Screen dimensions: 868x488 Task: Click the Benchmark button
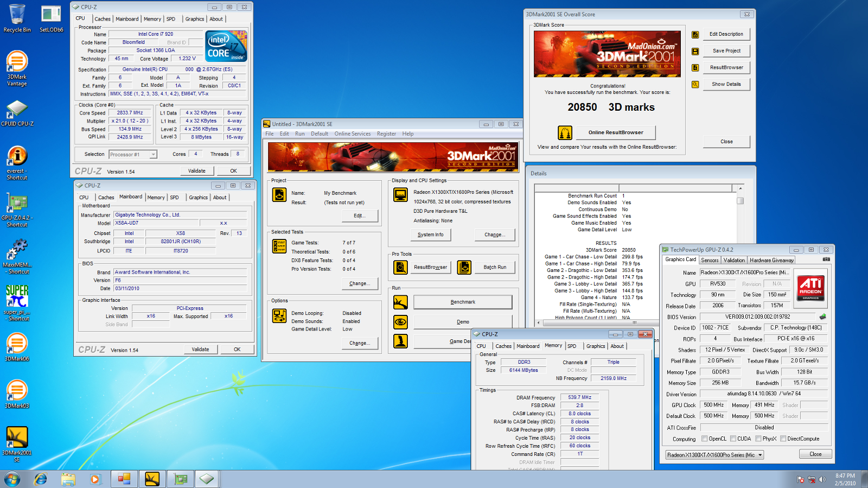coord(463,302)
